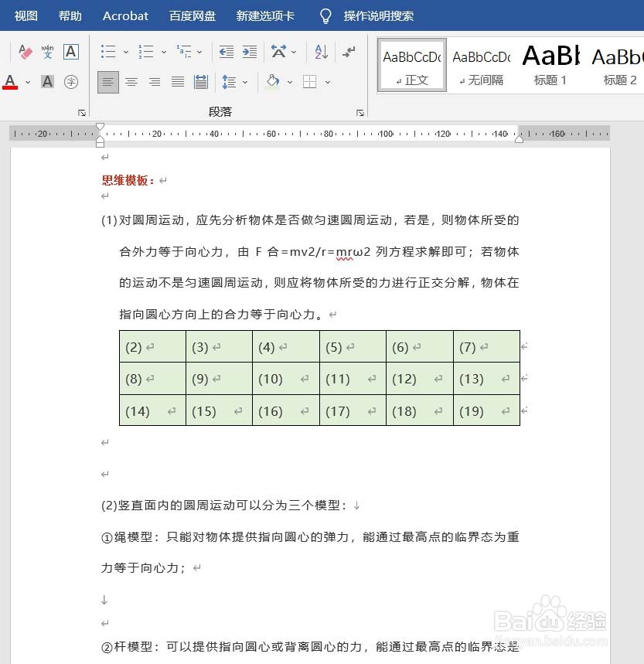Open the line spacing dropdown
The image size is (644, 664).
click(x=244, y=81)
